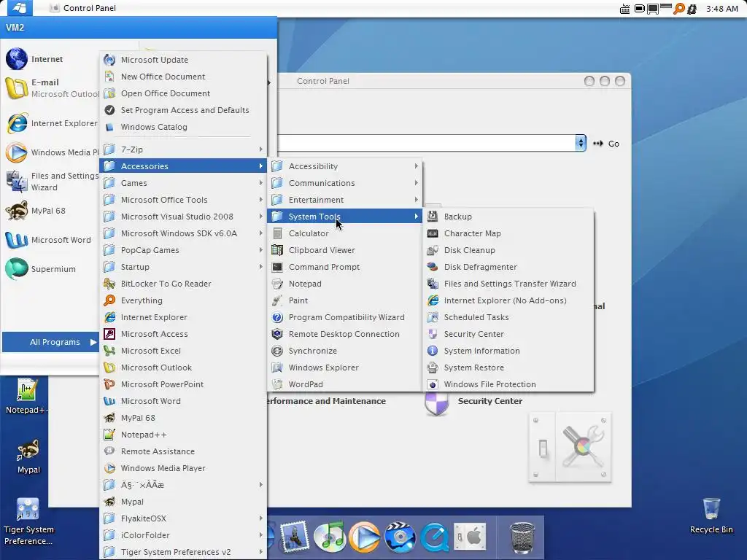
Task: Start Disk Cleanup utility
Action: [508, 250]
